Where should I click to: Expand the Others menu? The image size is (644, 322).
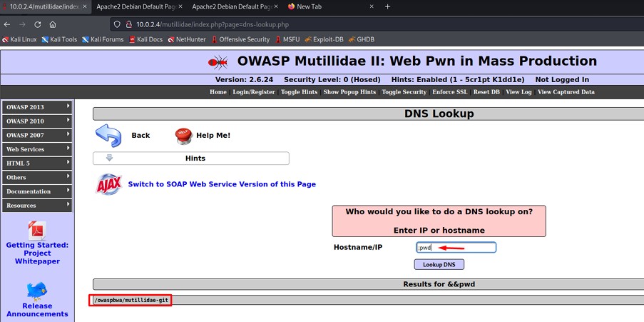pyautogui.click(x=37, y=177)
